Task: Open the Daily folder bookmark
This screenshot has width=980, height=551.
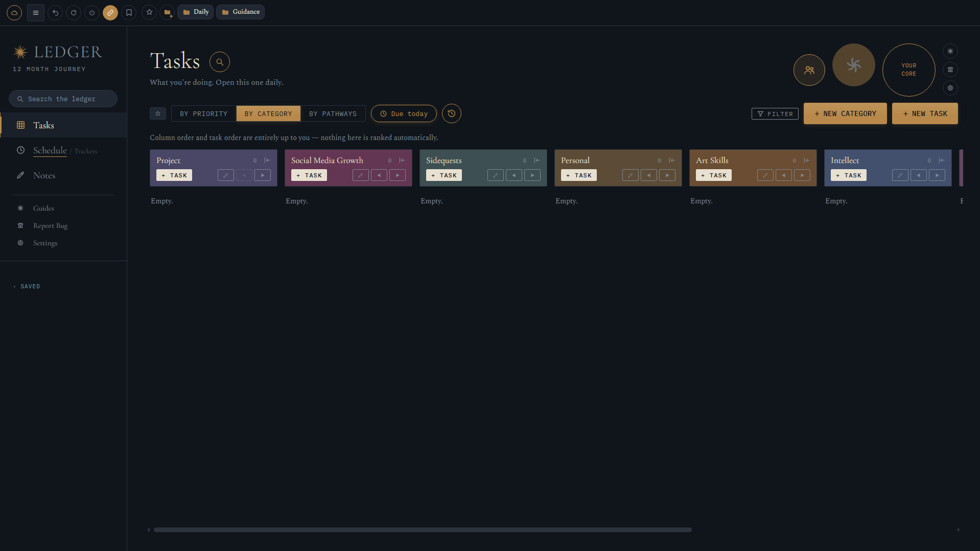Action: point(196,12)
